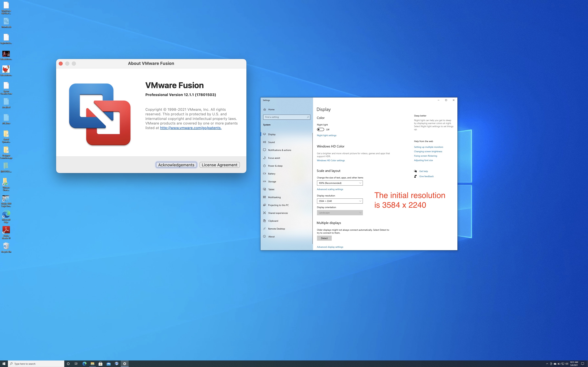Viewport: 588px width, 367px height.
Task: Open the Storage settings page
Action: click(272, 182)
